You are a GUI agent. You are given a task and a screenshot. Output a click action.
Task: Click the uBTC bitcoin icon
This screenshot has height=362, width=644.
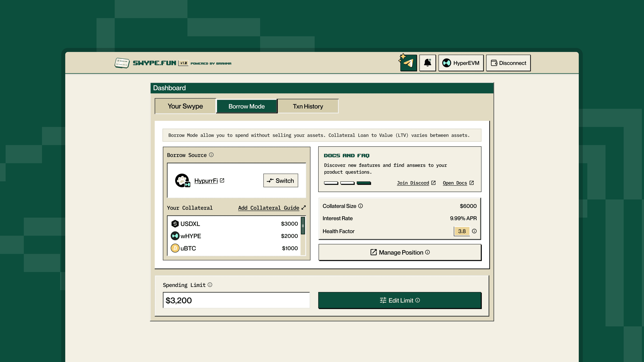175,248
